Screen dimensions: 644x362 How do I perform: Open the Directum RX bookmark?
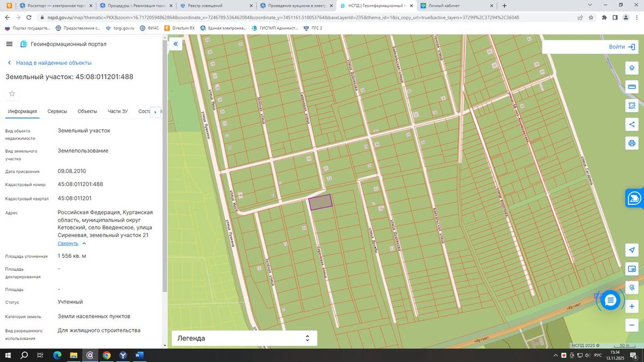[x=180, y=28]
